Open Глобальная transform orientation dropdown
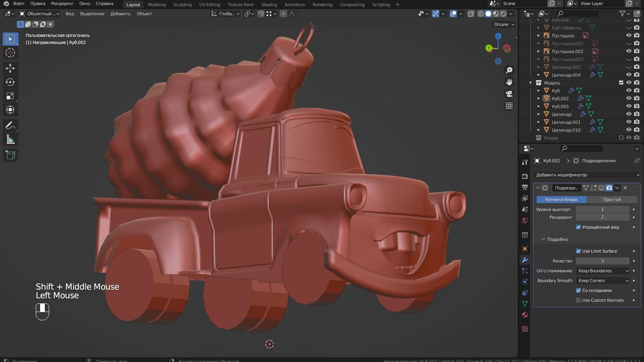 (225, 14)
